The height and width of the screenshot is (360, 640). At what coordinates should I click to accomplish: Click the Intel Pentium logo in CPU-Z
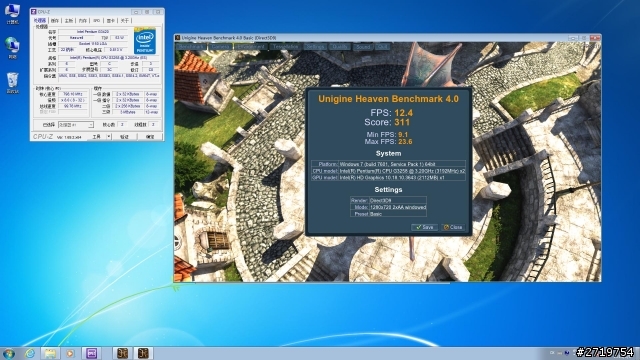click(145, 41)
